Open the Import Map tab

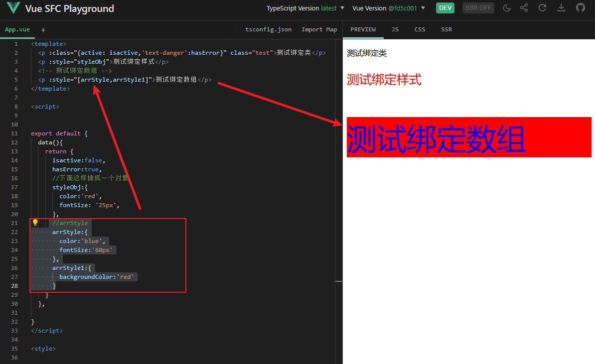[x=319, y=29]
